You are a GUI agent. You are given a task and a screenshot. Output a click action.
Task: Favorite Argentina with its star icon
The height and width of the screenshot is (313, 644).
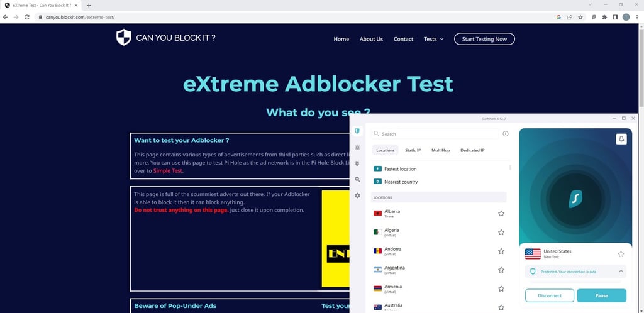click(x=501, y=270)
